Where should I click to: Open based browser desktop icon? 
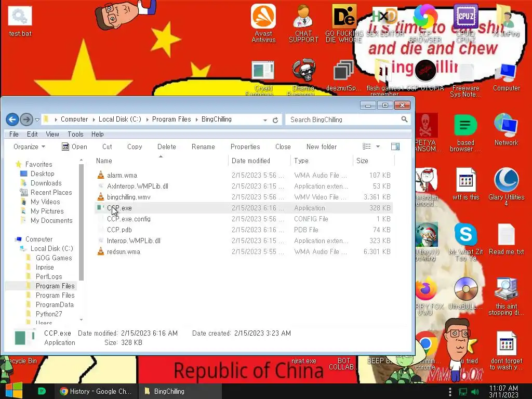465,132
